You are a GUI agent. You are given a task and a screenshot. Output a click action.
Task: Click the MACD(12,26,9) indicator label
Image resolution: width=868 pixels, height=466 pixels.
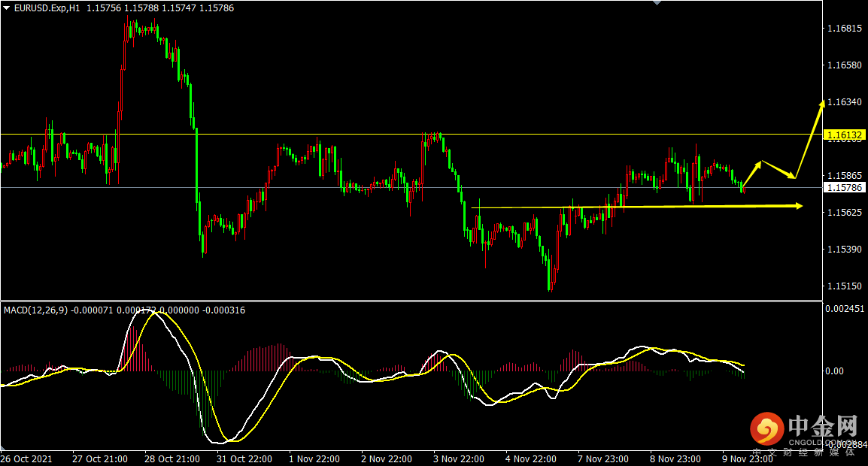pyautogui.click(x=35, y=310)
